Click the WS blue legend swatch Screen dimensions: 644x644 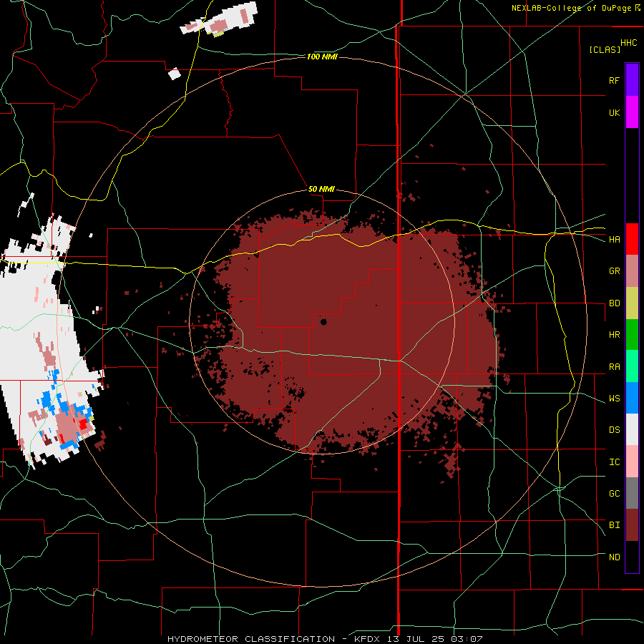632,398
